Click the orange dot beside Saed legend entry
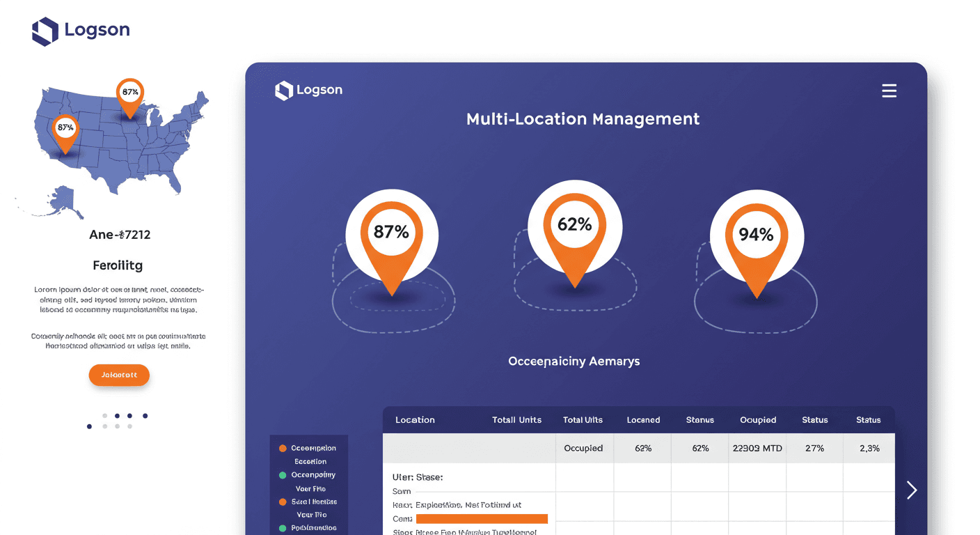Screen dimensions: 980x535 click(x=283, y=502)
